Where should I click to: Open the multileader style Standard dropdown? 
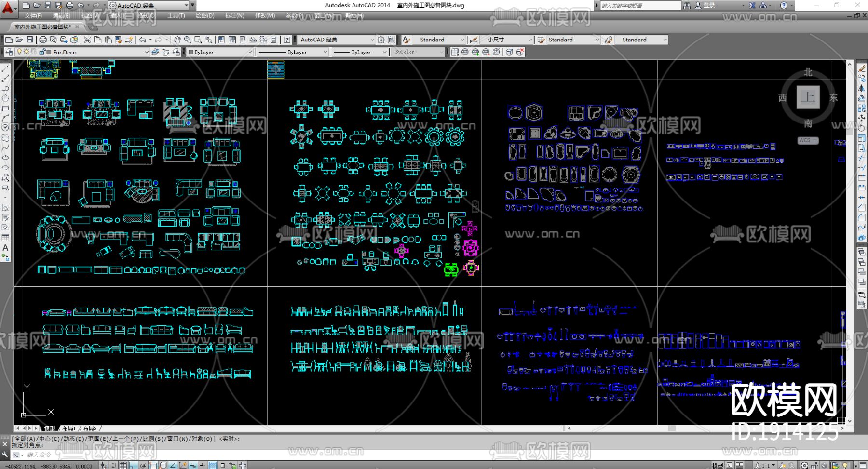(x=665, y=40)
